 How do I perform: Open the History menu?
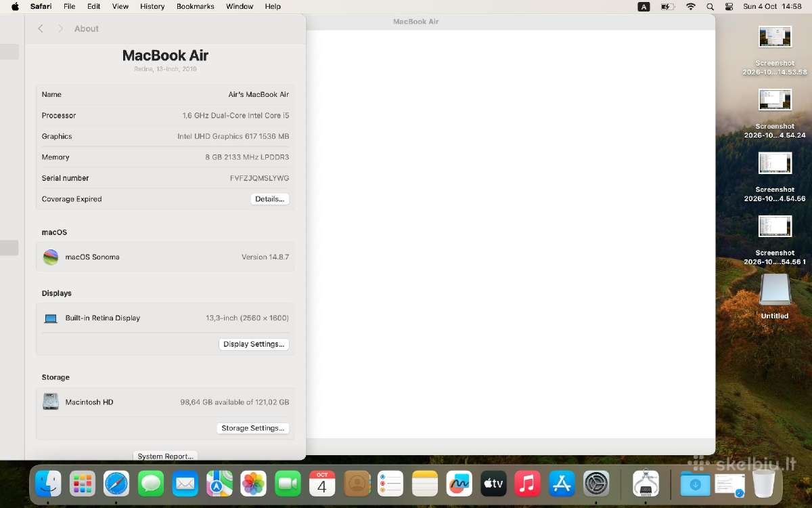(x=152, y=6)
